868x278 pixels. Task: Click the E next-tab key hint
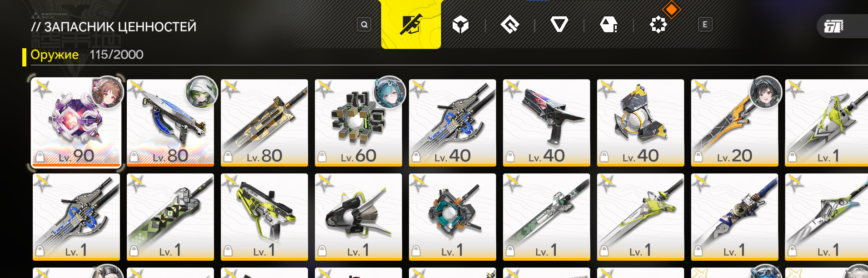(705, 25)
